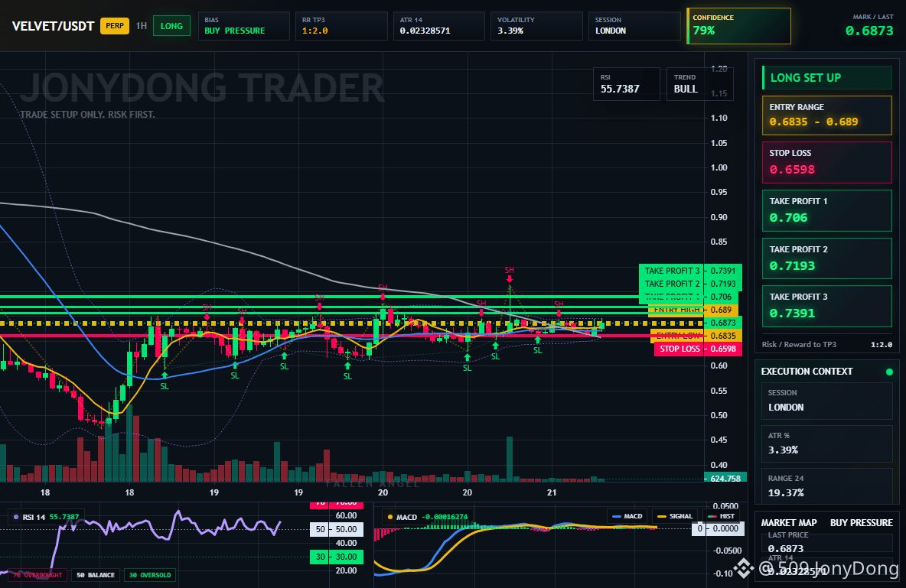The height and width of the screenshot is (588, 906).
Task: Toggle the blue MACD line legend
Action: point(627,516)
